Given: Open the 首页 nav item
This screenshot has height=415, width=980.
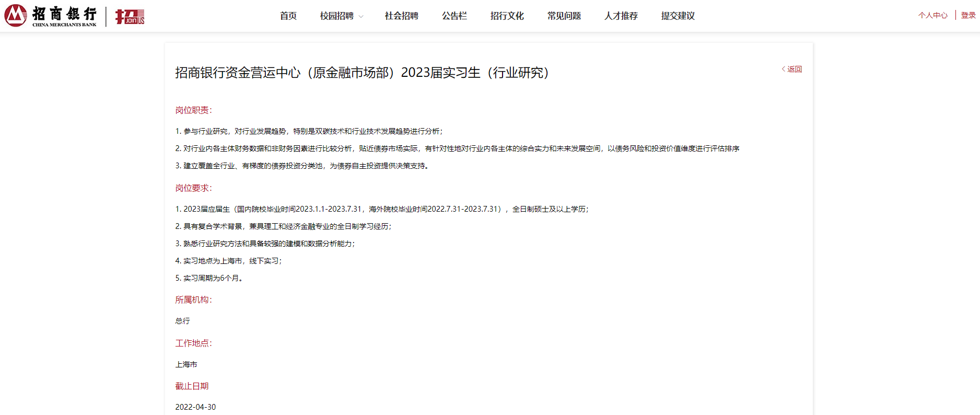Looking at the screenshot, I should (x=288, y=16).
